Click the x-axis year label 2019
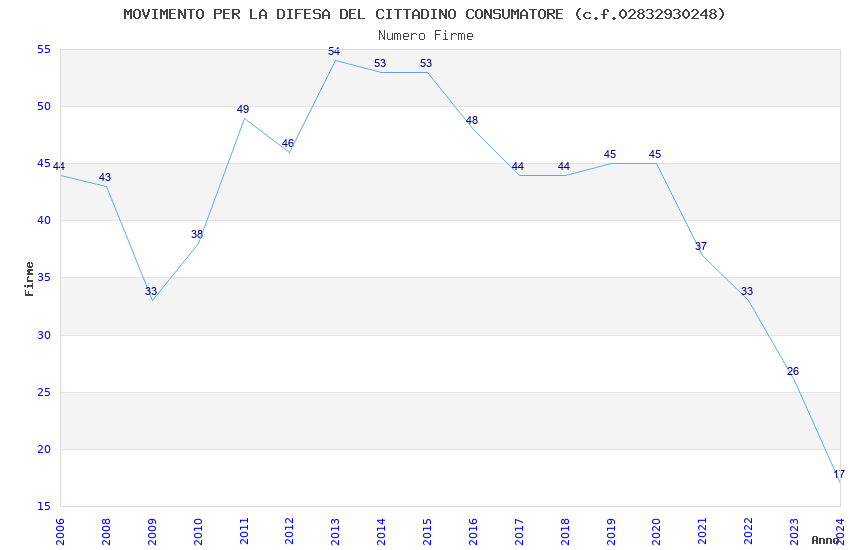Viewport: 850px width, 550px height. click(611, 530)
